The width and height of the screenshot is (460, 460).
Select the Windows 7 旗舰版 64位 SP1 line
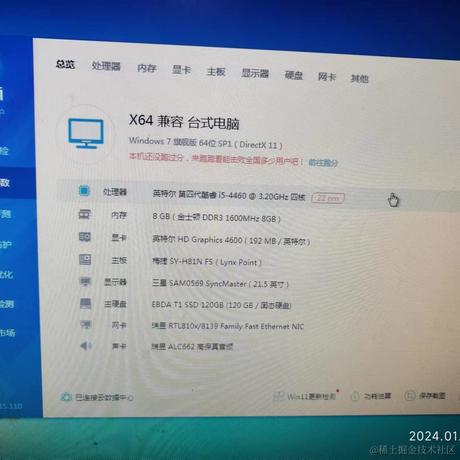pyautogui.click(x=206, y=143)
